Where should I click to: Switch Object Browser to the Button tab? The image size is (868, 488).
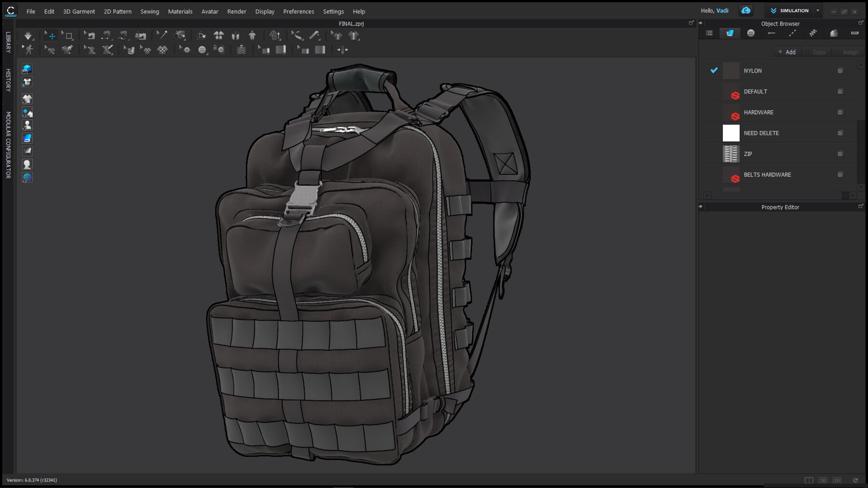(x=751, y=33)
